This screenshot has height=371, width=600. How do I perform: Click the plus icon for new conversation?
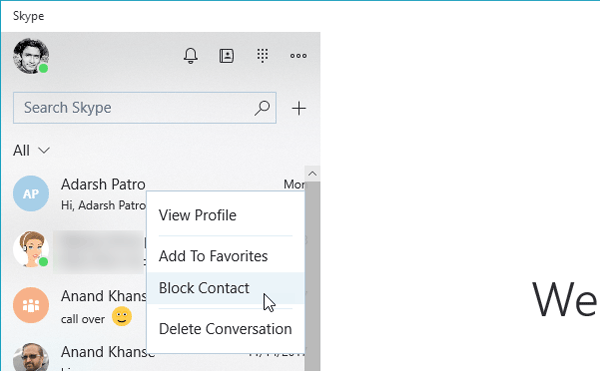[x=299, y=108]
